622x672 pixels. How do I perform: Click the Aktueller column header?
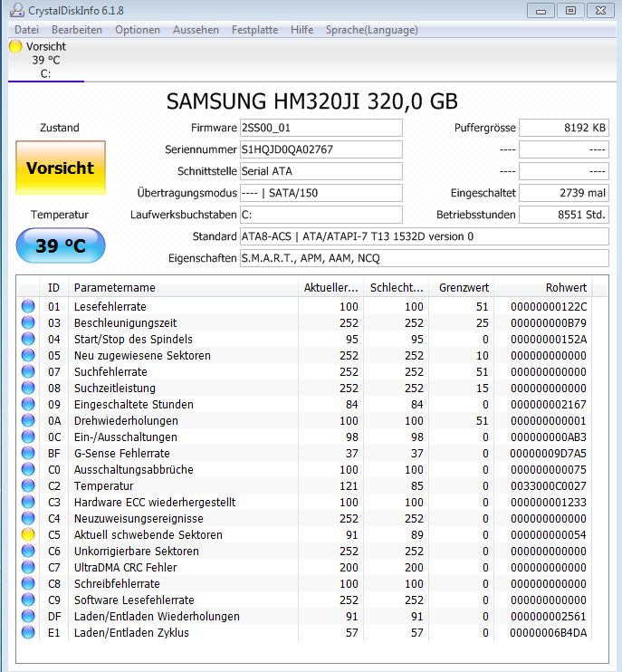(330, 288)
